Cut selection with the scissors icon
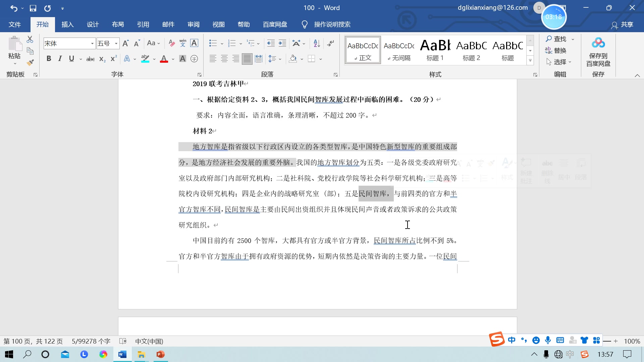The image size is (644, 362). (x=30, y=40)
